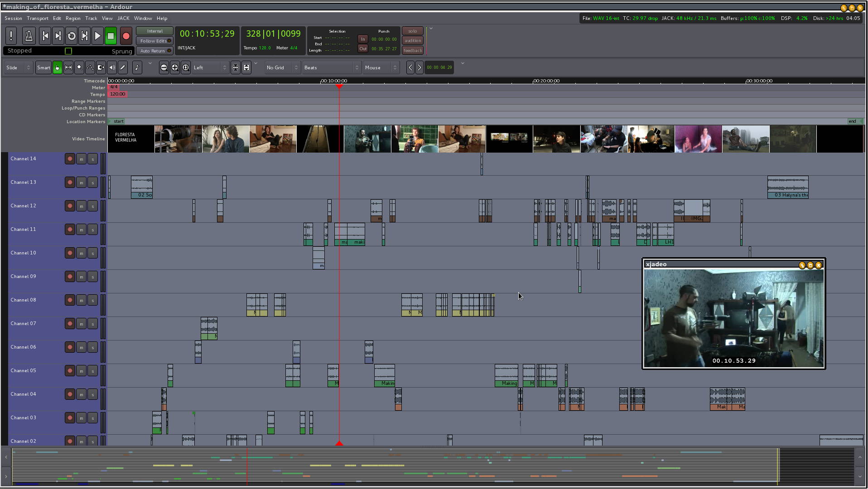Toggle the metronome click

tap(29, 36)
